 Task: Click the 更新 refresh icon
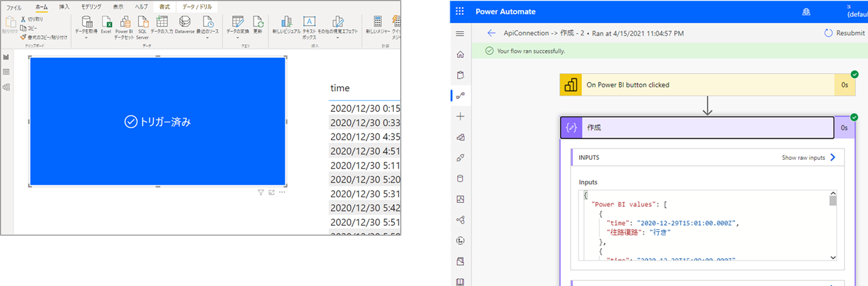pos(258,21)
